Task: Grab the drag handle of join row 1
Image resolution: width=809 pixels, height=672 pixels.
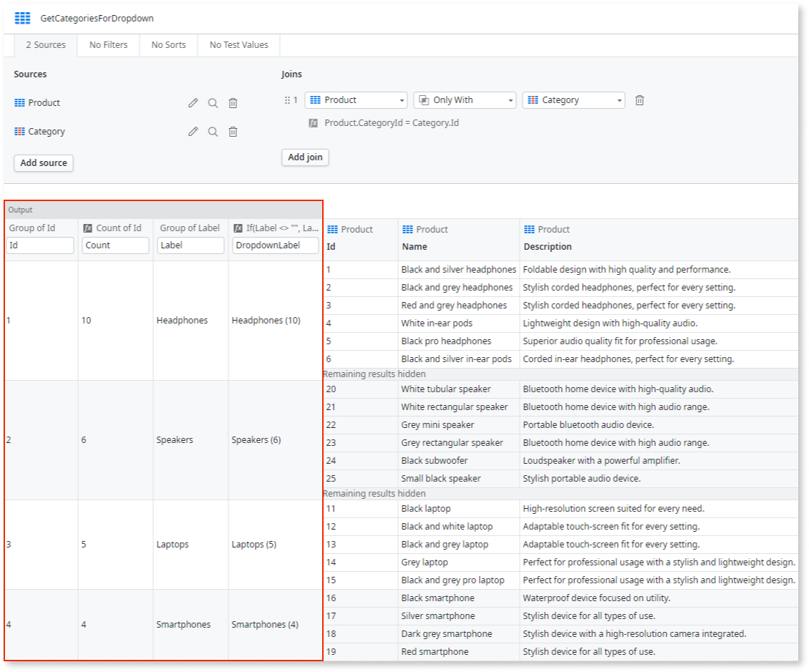Action: [286, 99]
